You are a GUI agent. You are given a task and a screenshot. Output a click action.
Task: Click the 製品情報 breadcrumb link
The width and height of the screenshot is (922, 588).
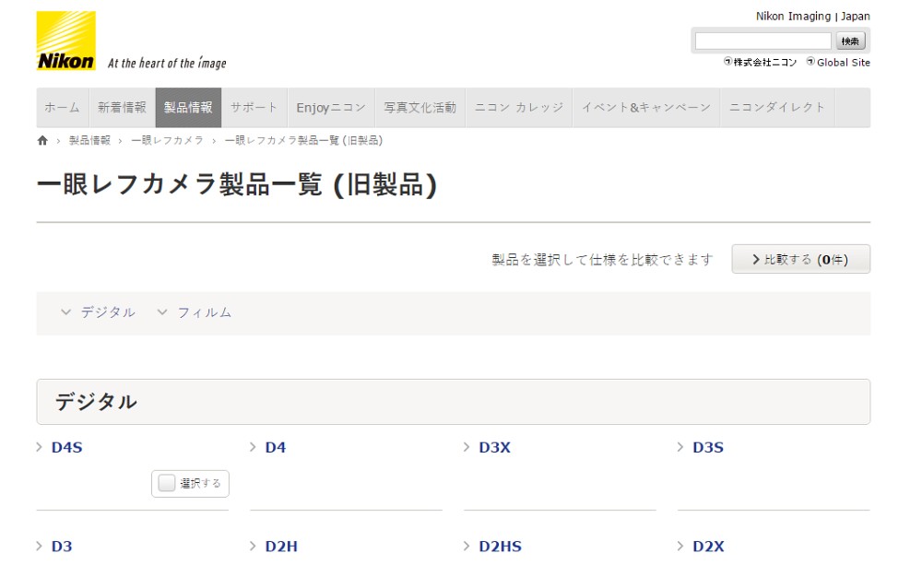(x=89, y=140)
